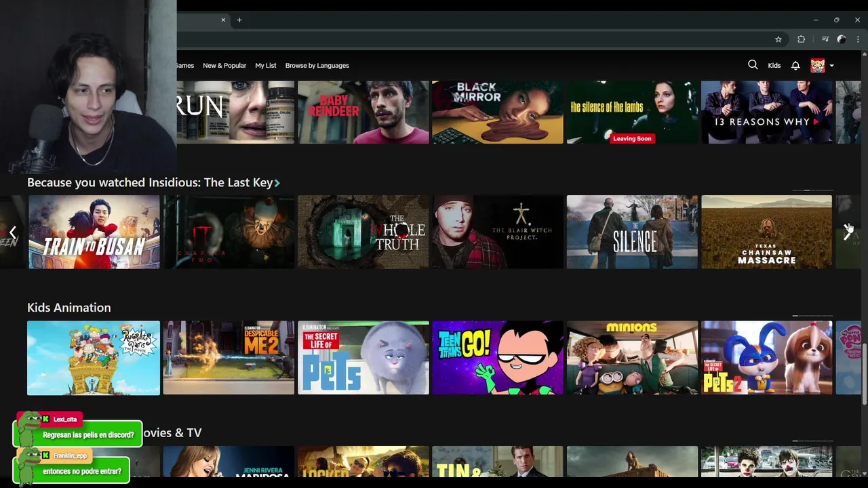Expand the profile menu caret
Viewport: 868px width, 488px height.
coord(832,66)
